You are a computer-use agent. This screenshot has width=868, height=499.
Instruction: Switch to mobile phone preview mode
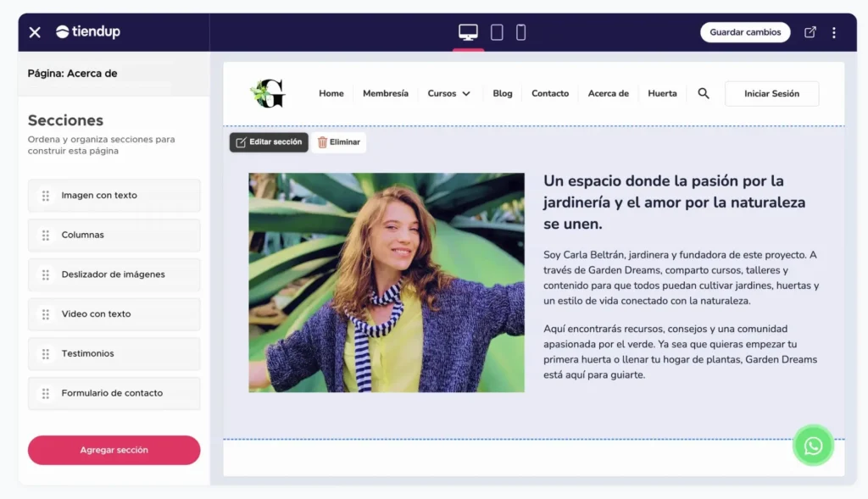coord(520,31)
